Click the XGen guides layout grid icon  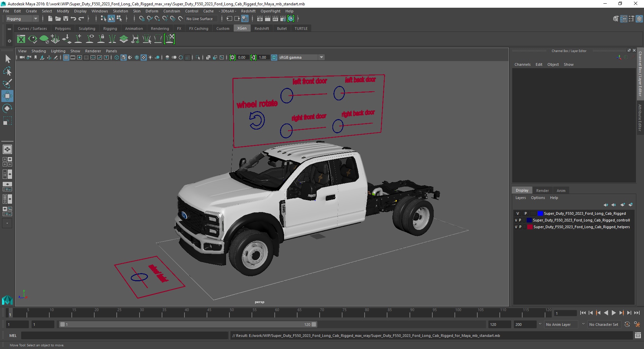point(124,39)
